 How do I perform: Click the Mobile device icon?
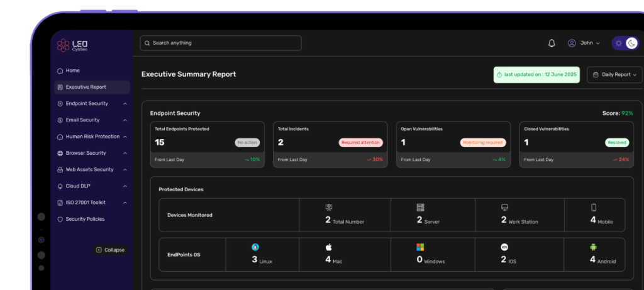[593, 208]
